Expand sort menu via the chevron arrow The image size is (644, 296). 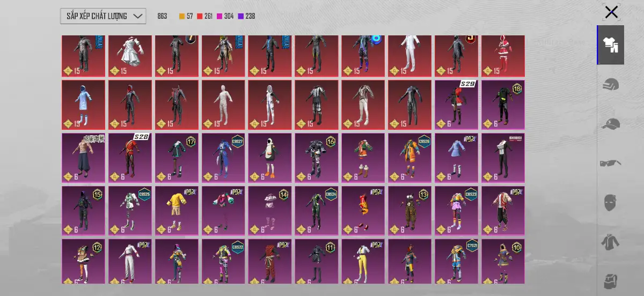pos(138,16)
